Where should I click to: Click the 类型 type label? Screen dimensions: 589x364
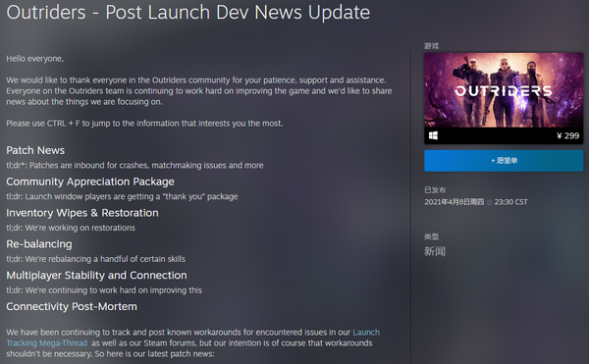tap(431, 236)
